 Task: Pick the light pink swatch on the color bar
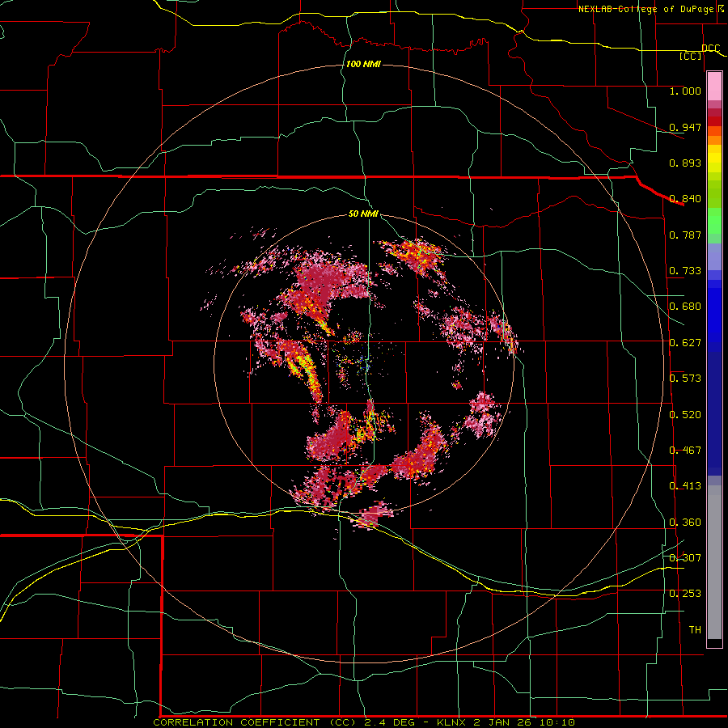point(714,87)
